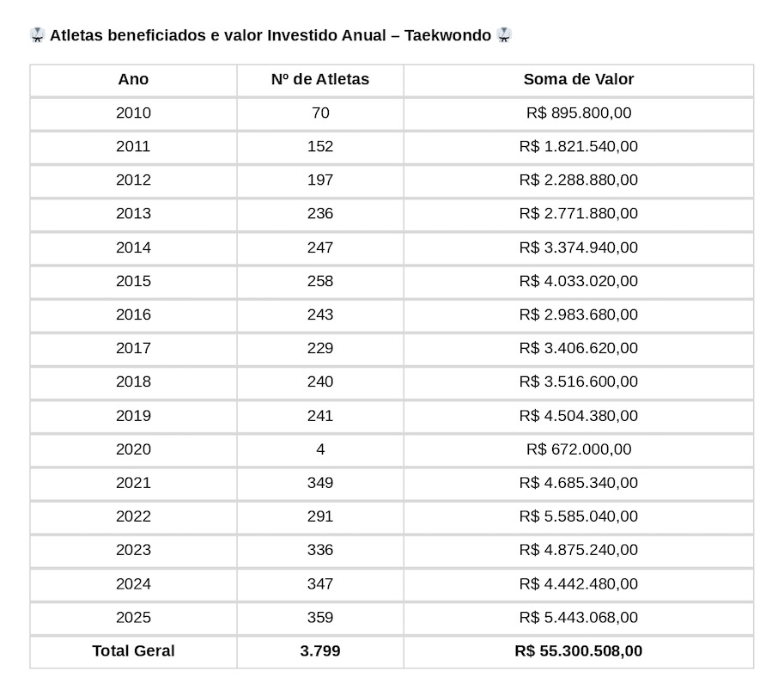
Task: Click the 'Soma de Valor' header
Action: [x=579, y=79]
